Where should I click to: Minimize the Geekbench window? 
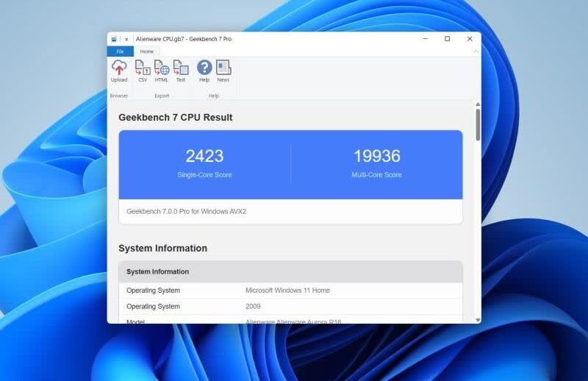point(426,39)
